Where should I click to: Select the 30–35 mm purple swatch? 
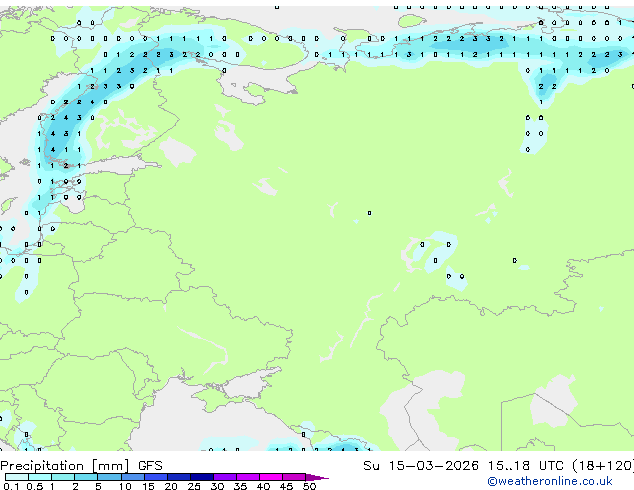click(225, 477)
